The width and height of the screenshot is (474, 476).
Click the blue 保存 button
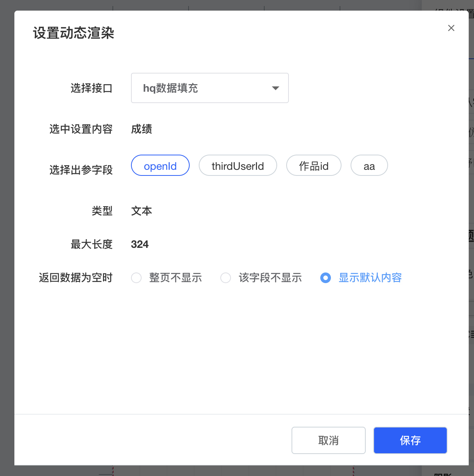(x=410, y=440)
